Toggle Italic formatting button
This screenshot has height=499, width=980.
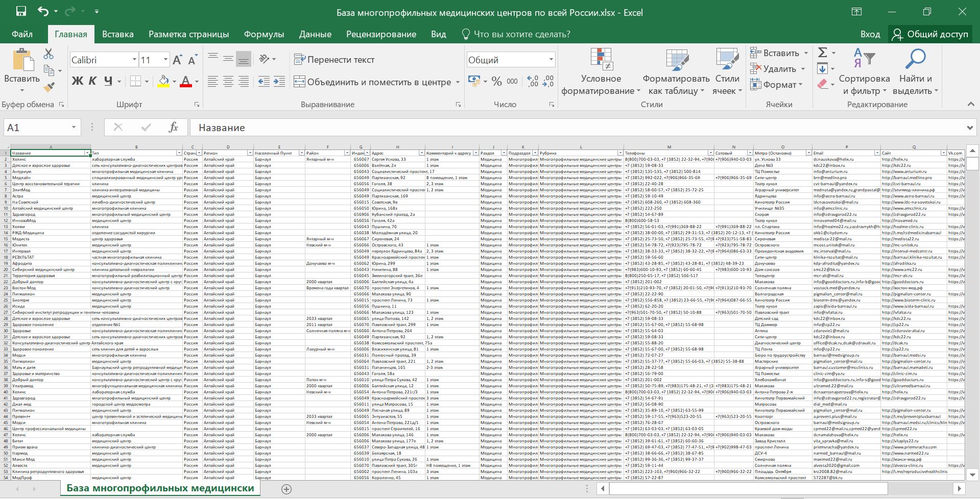92,81
